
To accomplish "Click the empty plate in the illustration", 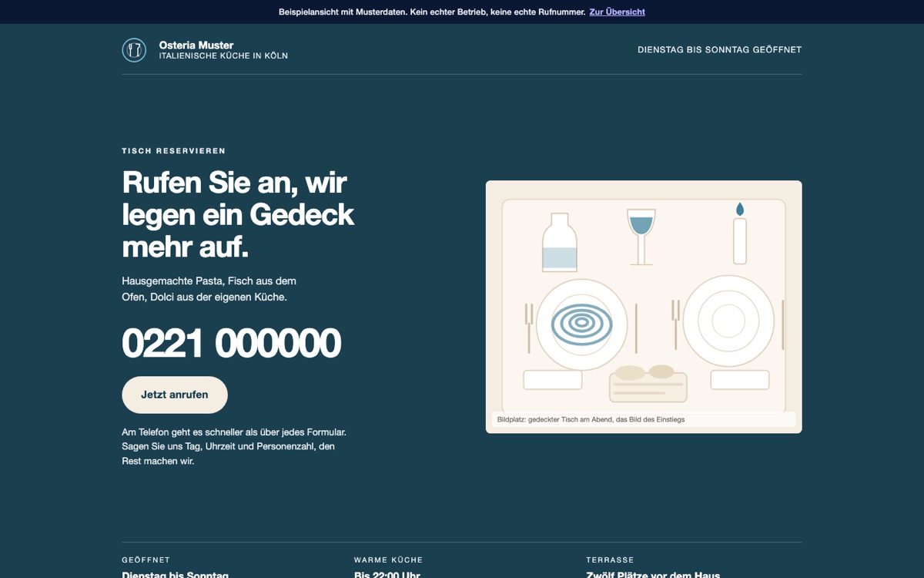I will (728, 321).
